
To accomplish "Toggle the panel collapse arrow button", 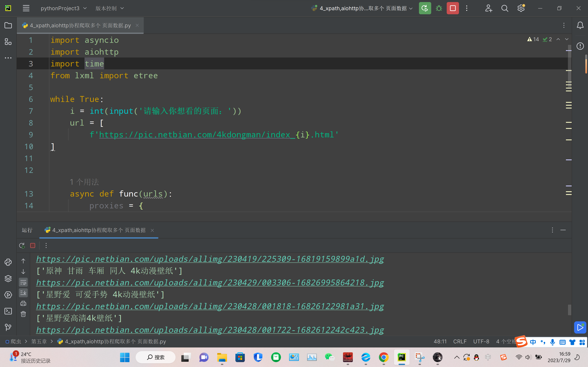I will (563, 230).
